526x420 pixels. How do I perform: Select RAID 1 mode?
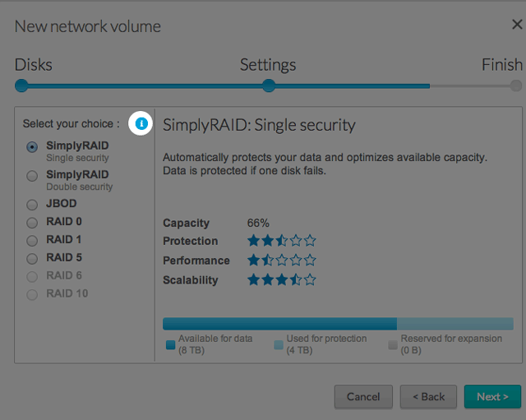32,240
